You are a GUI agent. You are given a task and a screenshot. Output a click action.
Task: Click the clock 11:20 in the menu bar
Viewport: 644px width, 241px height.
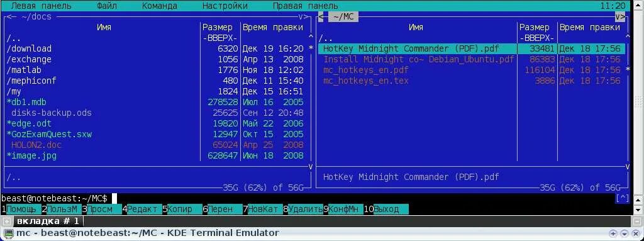click(613, 6)
